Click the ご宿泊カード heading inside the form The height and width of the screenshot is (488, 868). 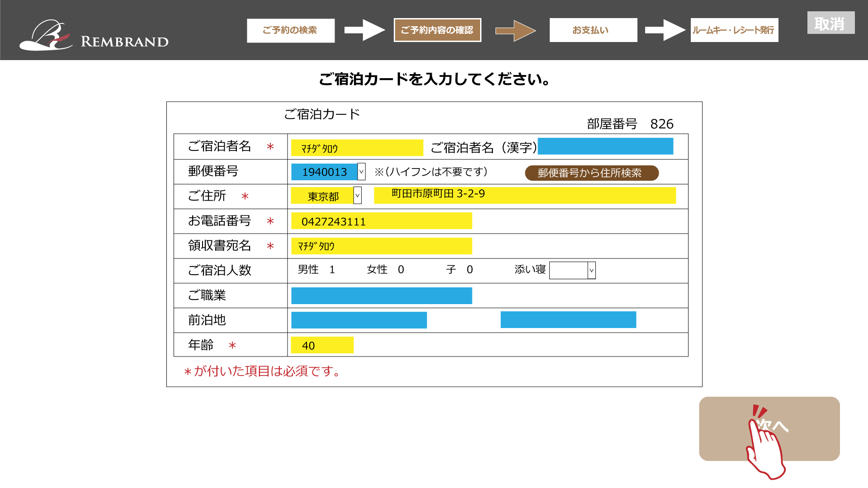tap(322, 114)
